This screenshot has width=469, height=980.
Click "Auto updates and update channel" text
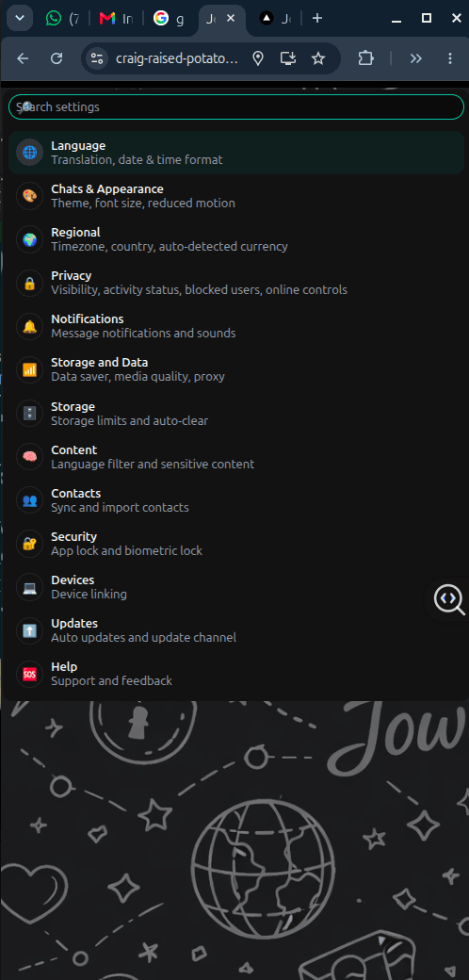coord(144,638)
